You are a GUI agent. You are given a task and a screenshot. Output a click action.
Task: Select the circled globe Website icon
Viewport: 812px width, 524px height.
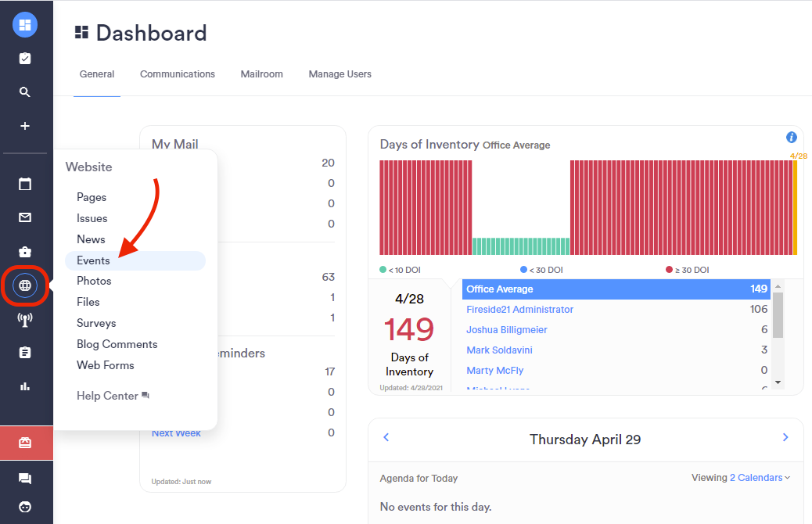tap(24, 286)
